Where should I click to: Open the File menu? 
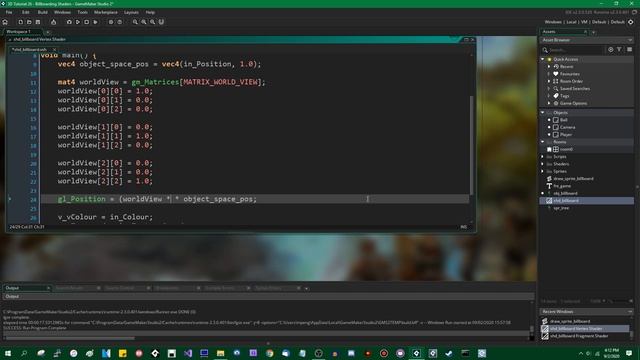point(9,12)
